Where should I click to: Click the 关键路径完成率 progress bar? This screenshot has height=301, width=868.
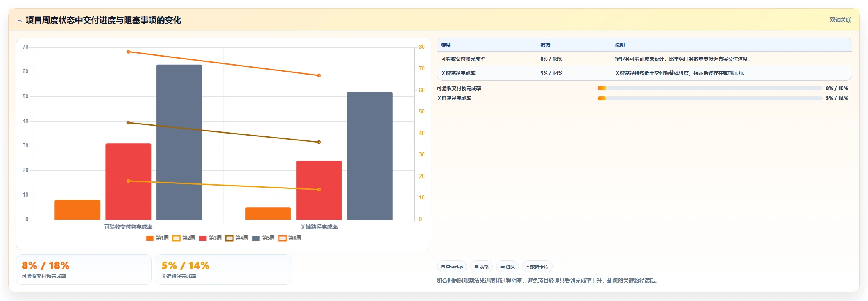pyautogui.click(x=710, y=98)
